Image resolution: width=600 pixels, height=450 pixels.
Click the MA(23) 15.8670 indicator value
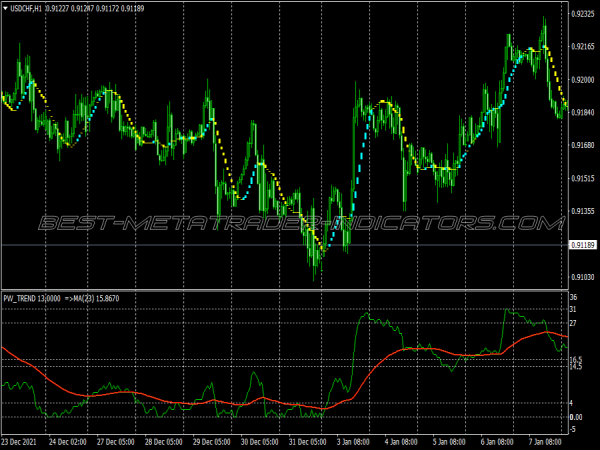coord(97,298)
